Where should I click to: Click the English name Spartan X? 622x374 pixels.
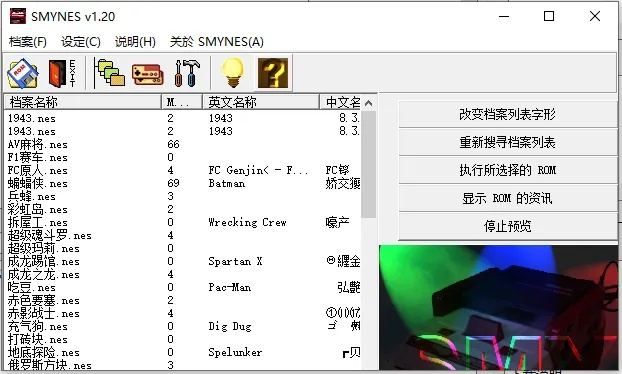(235, 262)
